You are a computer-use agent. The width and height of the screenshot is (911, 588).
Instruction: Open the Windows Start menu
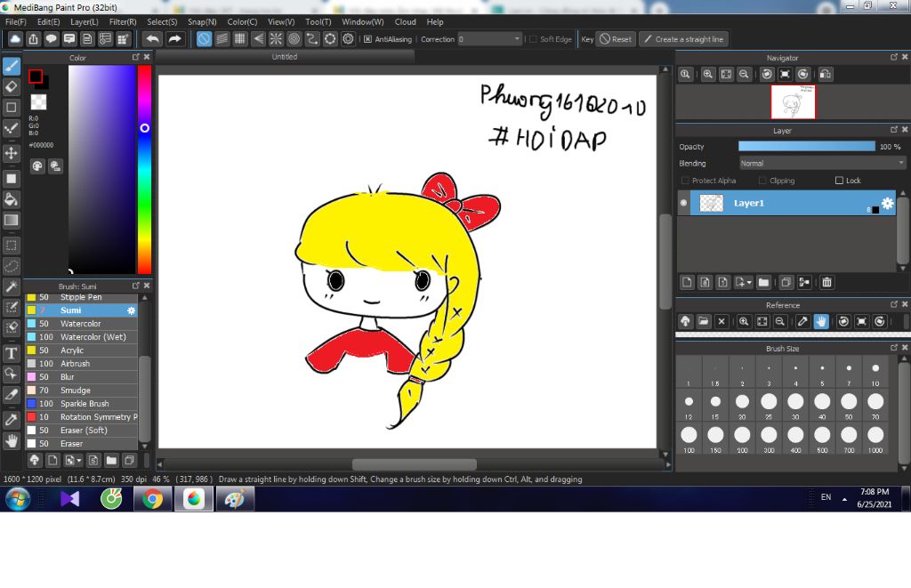point(18,499)
